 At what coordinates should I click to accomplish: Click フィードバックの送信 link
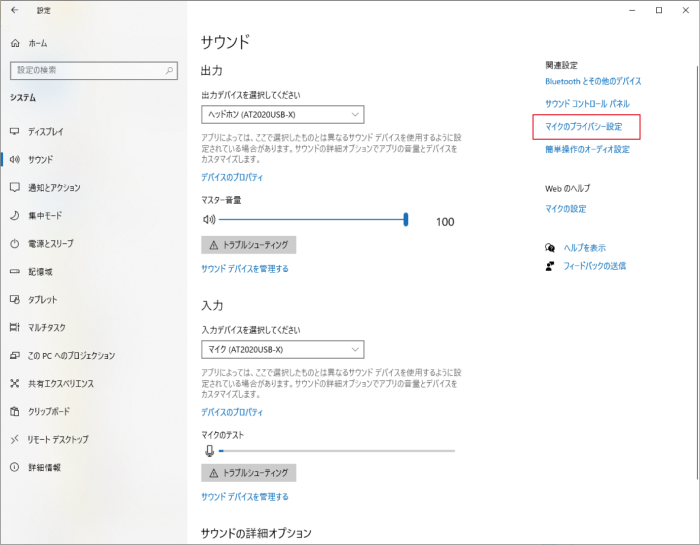pyautogui.click(x=595, y=266)
